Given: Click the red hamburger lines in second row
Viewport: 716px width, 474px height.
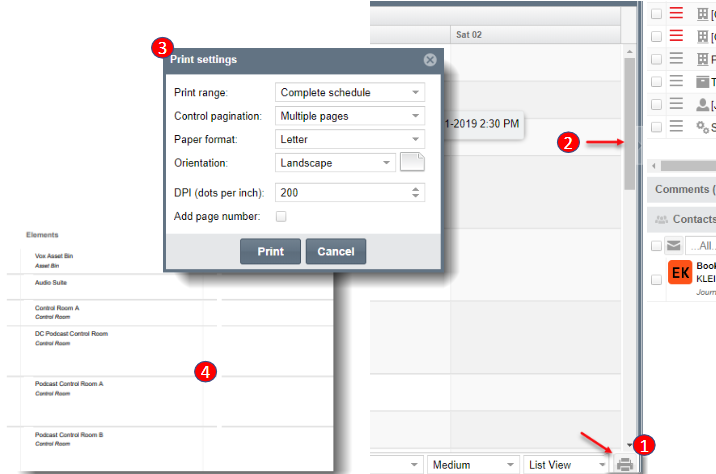Looking at the screenshot, I should (676, 36).
